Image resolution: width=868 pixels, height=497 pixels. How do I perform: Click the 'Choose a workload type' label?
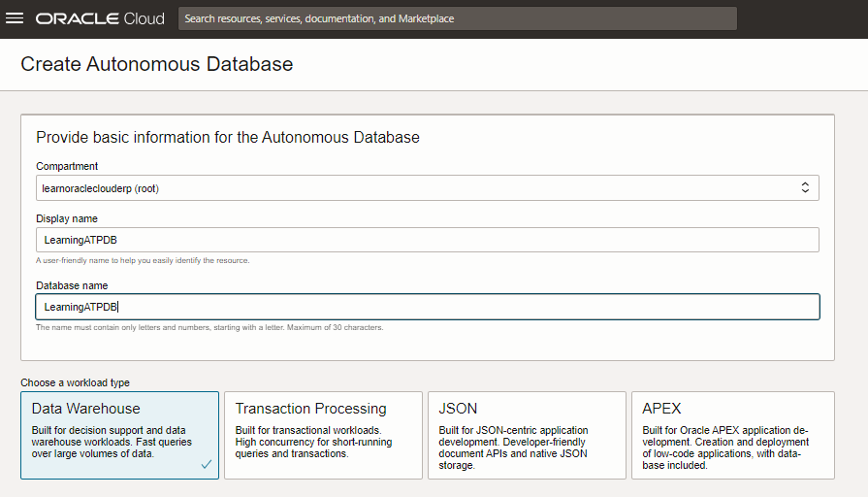click(76, 382)
